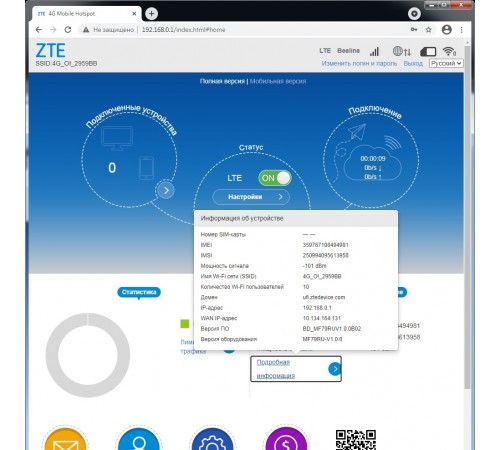Open a new browser tab
The image size is (500, 450).
click(151, 13)
